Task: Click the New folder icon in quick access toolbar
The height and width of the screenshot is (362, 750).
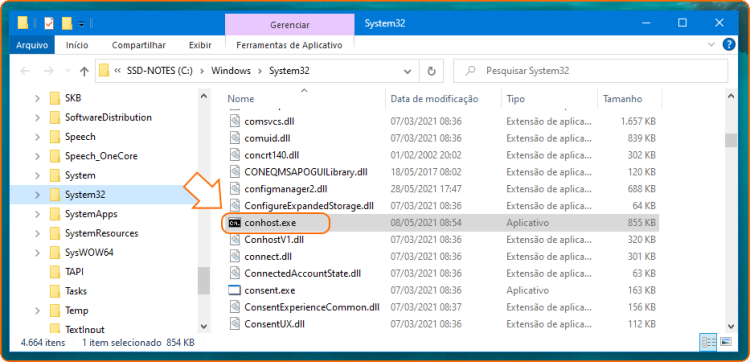Action: 67,23
